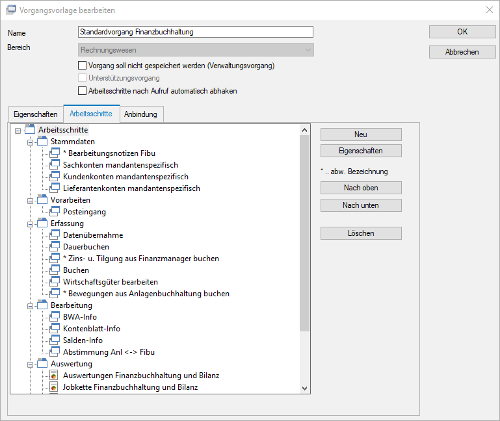500x421 pixels.
Task: Select the Salden-Info tree row label
Action: coord(83,340)
